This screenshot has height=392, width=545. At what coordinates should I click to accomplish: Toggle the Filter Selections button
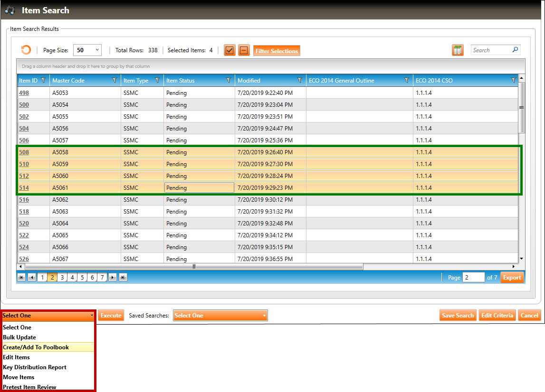coord(277,51)
